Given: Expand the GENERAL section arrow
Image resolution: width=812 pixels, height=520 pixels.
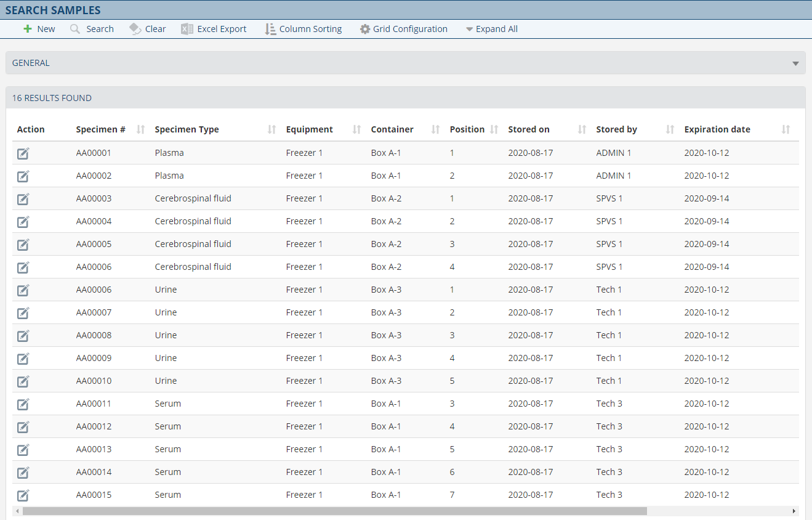Looking at the screenshot, I should coord(795,63).
